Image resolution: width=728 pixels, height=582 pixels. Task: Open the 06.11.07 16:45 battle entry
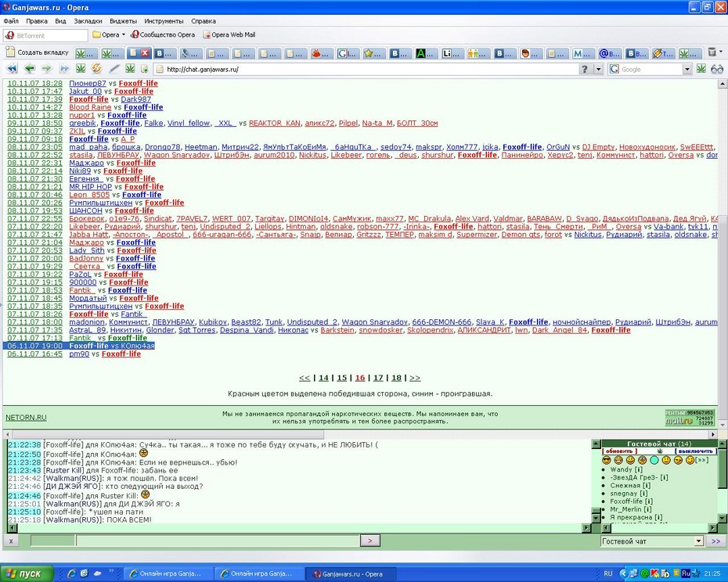(x=34, y=354)
